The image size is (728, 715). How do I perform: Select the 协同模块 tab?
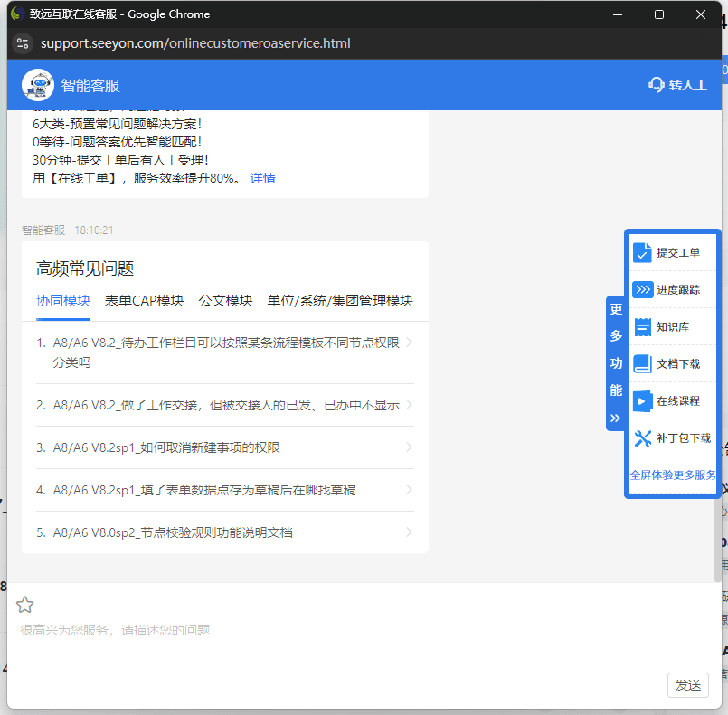63,301
